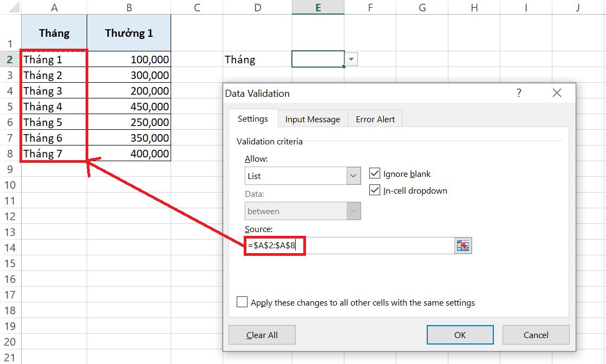Confirm validation by clicking OK

460,334
